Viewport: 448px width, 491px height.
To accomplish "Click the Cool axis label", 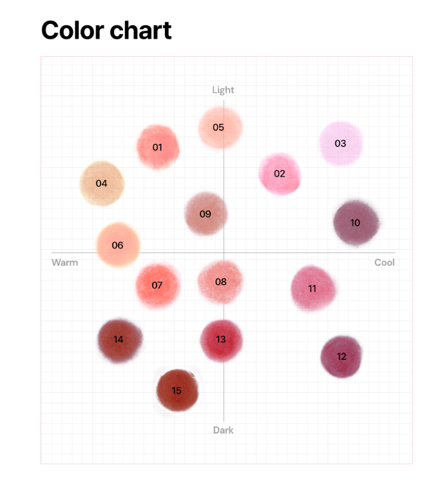I will click(x=384, y=263).
